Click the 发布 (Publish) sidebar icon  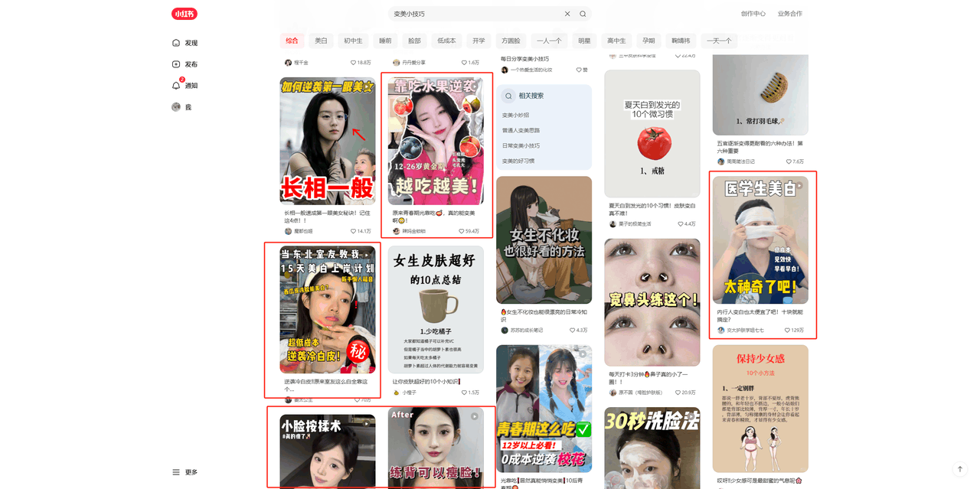tap(176, 64)
